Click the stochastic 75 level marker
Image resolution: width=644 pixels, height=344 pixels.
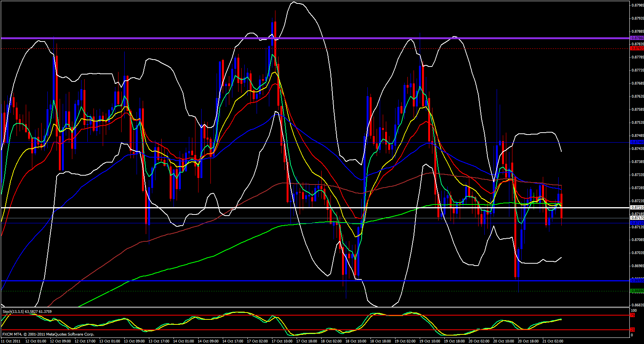(x=632, y=315)
